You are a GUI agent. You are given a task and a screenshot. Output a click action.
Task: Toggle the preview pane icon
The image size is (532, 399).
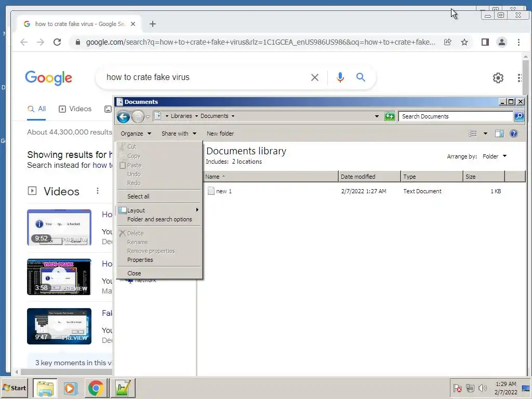coord(499,134)
